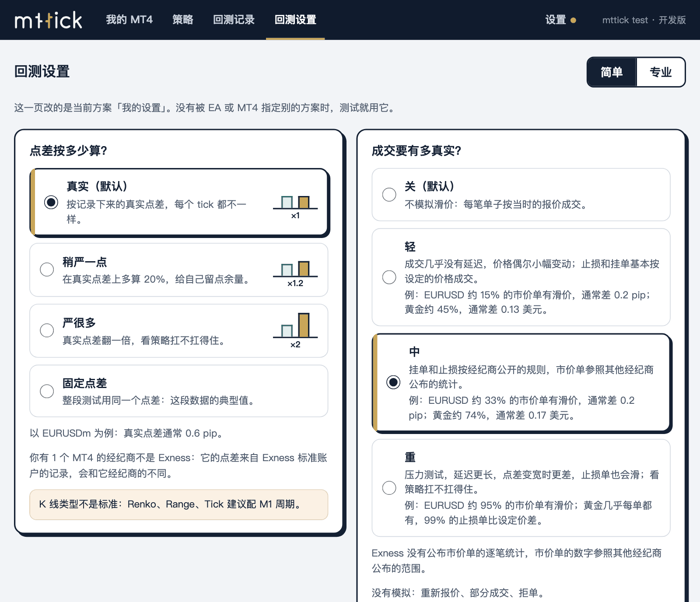Image resolution: width=700 pixels, height=602 pixels.
Task: Click the ×1 spread bar chart icon
Action: (x=295, y=207)
